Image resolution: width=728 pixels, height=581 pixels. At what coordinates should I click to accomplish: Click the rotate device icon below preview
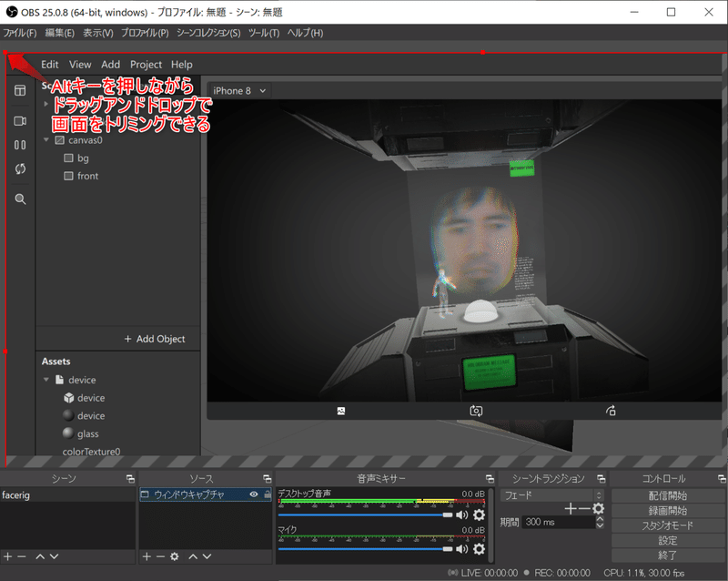coord(611,411)
